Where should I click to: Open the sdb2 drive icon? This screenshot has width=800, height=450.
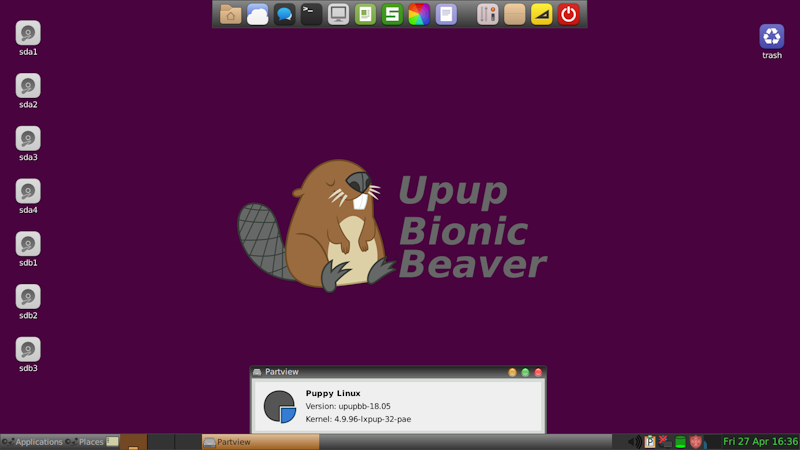point(28,302)
